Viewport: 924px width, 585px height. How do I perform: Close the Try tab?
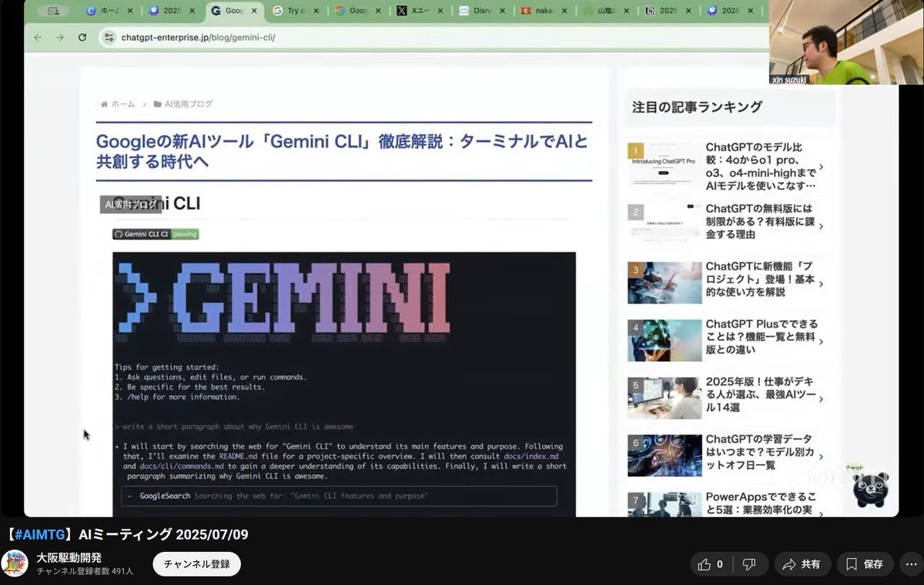tap(316, 11)
